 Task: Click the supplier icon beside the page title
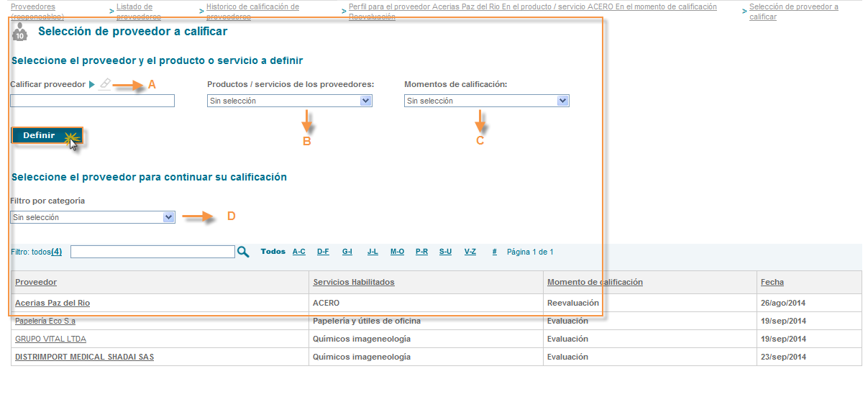pyautogui.click(x=20, y=32)
